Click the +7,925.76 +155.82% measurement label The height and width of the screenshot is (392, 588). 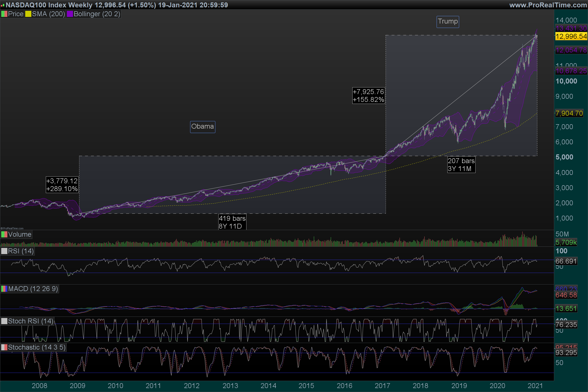(368, 96)
